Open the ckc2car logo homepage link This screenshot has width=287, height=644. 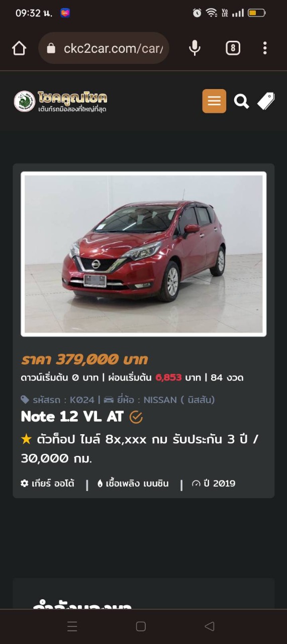click(x=60, y=101)
